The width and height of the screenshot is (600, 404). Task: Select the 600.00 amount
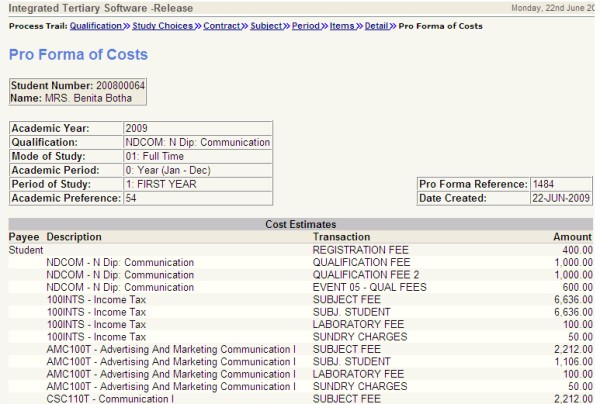577,287
